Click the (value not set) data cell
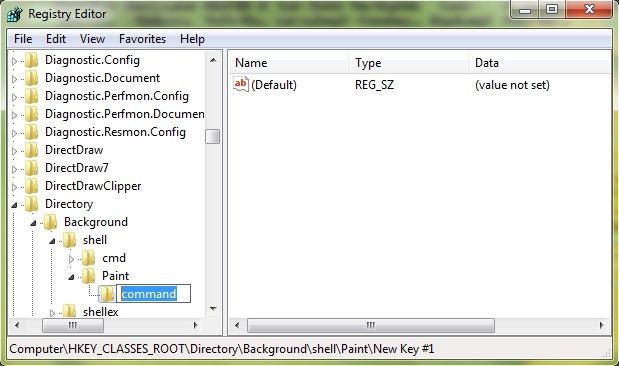 click(512, 85)
